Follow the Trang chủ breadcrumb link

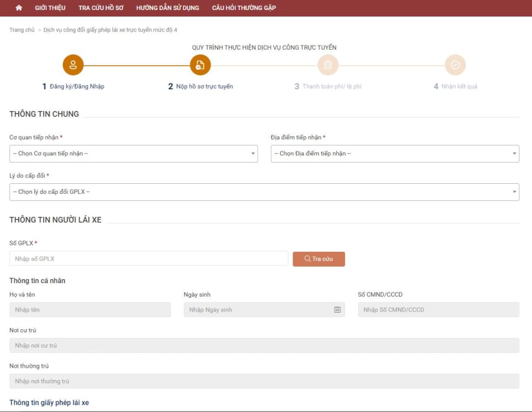22,30
